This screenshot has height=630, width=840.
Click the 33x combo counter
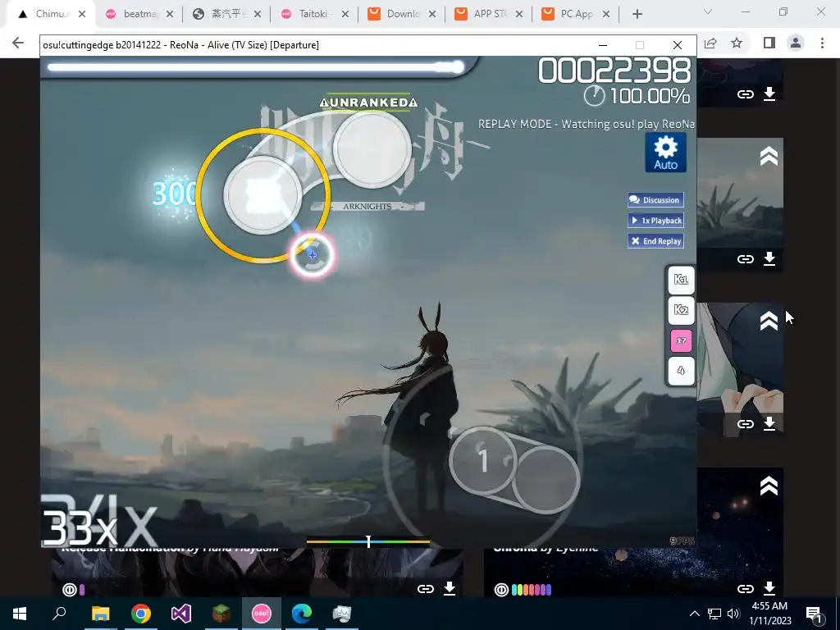(79, 527)
